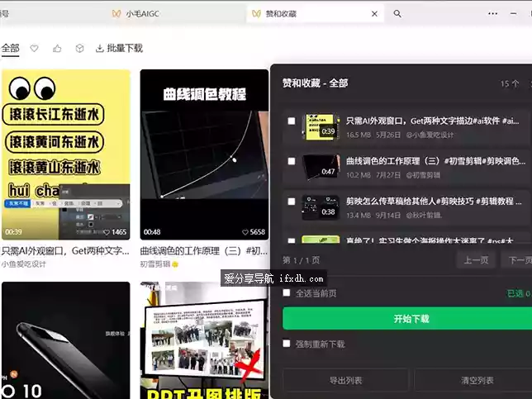Open author 小鱼爱吃设计 profile link
532x399 pixels.
point(23,264)
